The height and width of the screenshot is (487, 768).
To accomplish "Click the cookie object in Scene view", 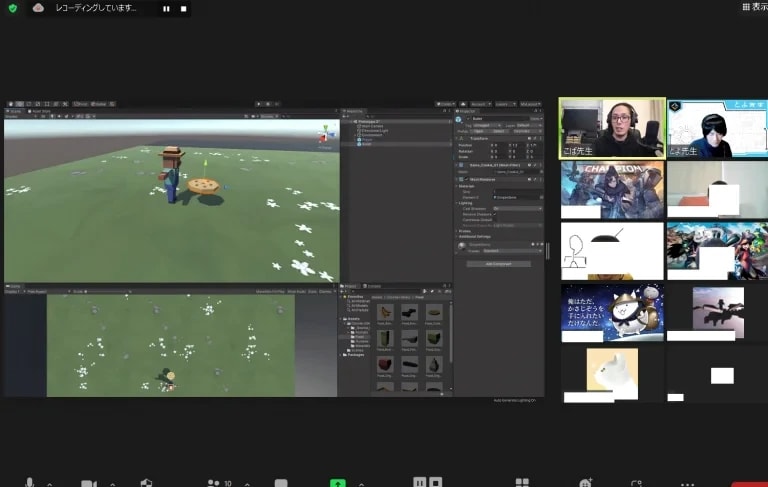I will tap(203, 186).
